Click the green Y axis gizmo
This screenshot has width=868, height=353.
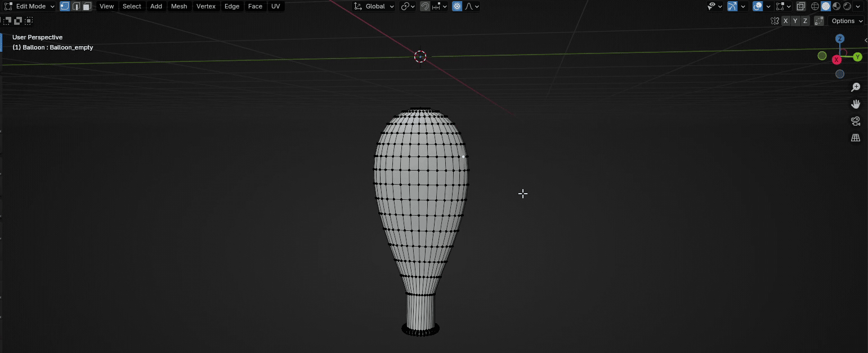pos(857,57)
